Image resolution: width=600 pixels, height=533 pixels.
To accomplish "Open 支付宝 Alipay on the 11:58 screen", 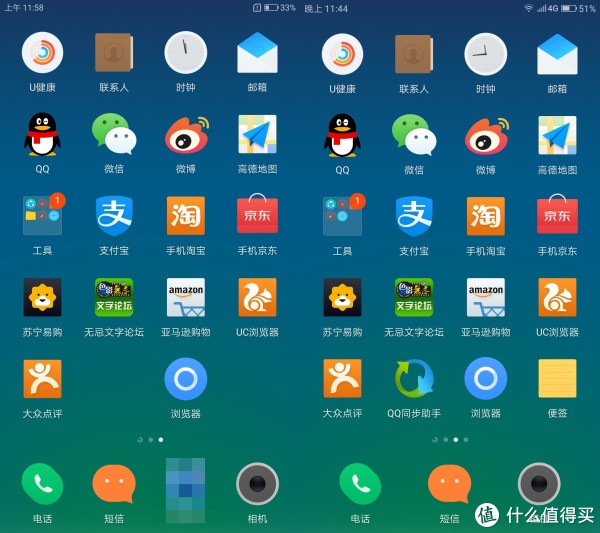I will coord(114,215).
